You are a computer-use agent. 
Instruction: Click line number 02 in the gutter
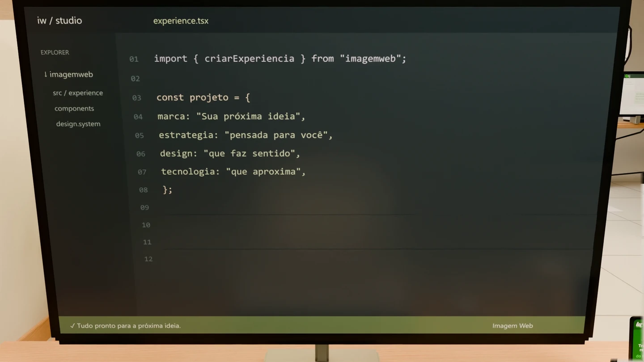click(135, 79)
